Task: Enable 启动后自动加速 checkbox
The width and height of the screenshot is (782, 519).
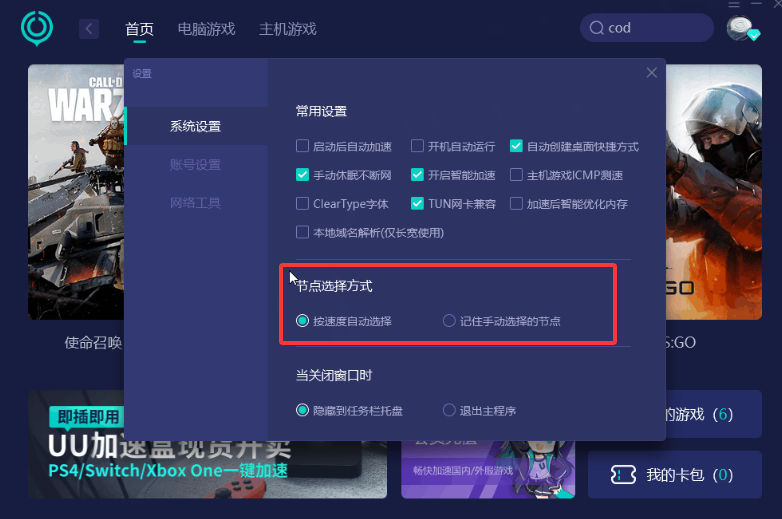Action: (302, 146)
